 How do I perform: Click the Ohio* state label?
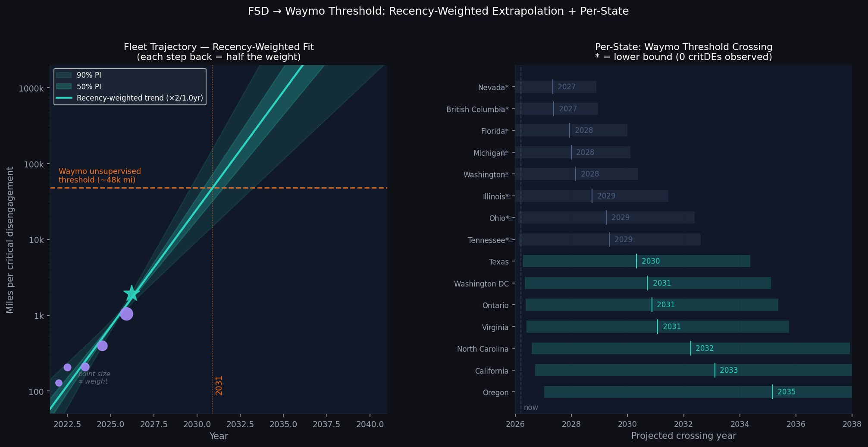pos(499,218)
